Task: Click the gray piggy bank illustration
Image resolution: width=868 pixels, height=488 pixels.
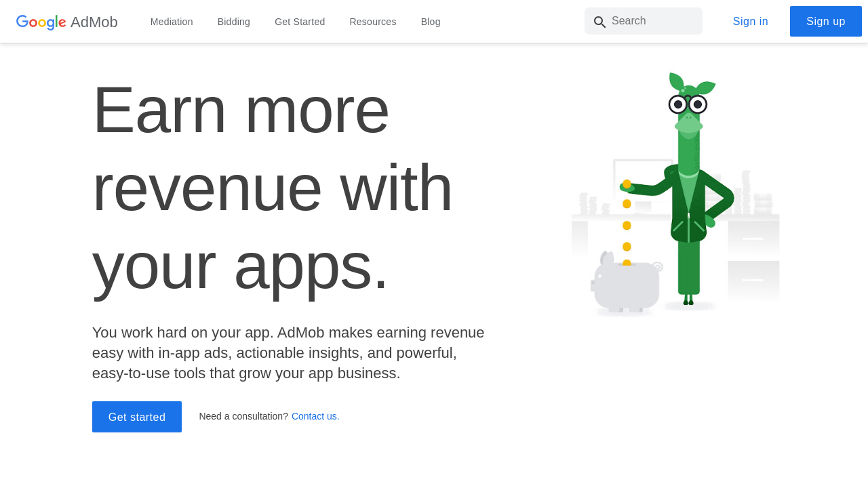Action: pos(625,285)
